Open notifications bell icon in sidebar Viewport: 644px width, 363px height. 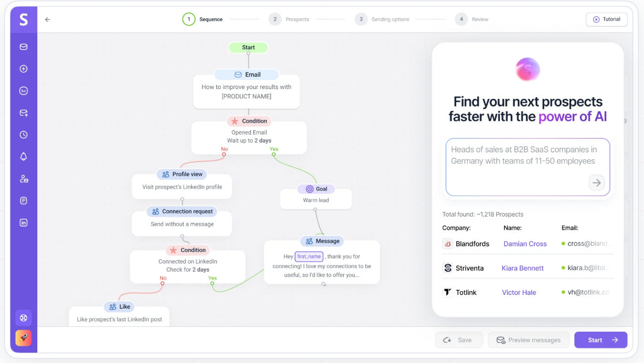pyautogui.click(x=23, y=157)
